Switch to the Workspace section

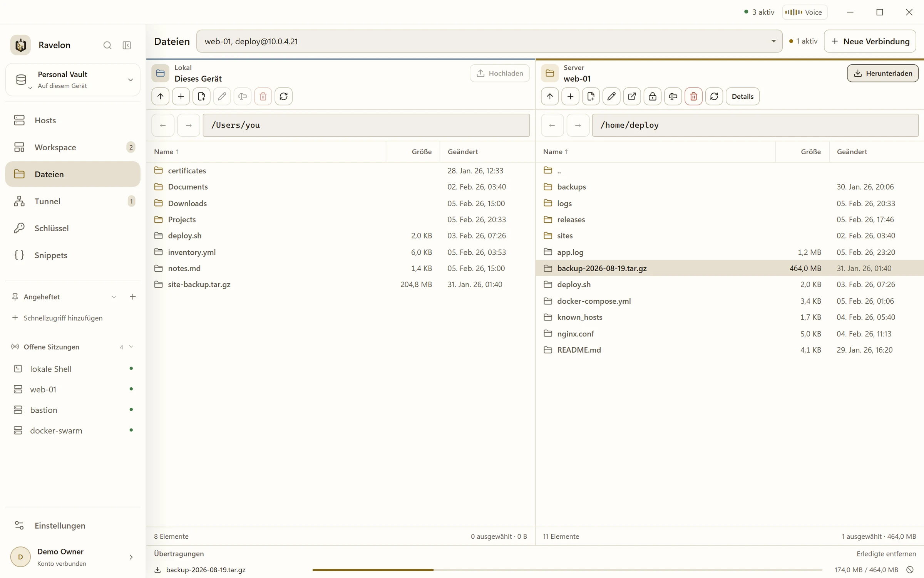73,147
